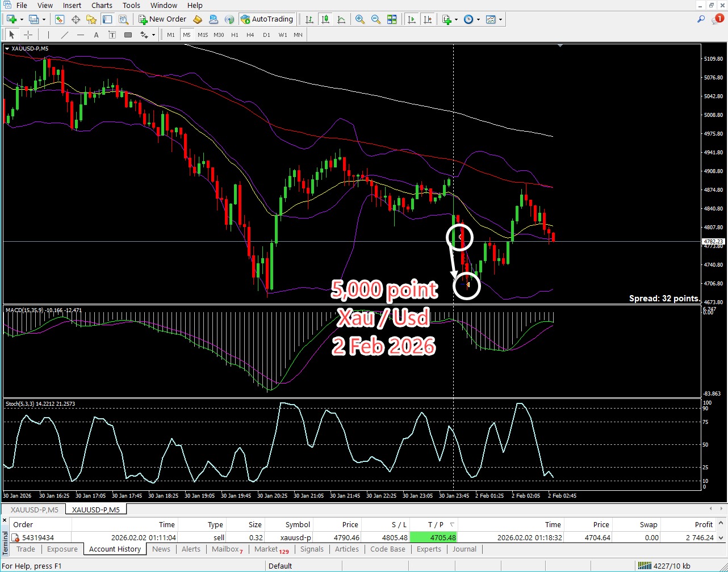Select the H1 timeframe button
Image resolution: width=728 pixels, height=572 pixels.
pyautogui.click(x=235, y=35)
